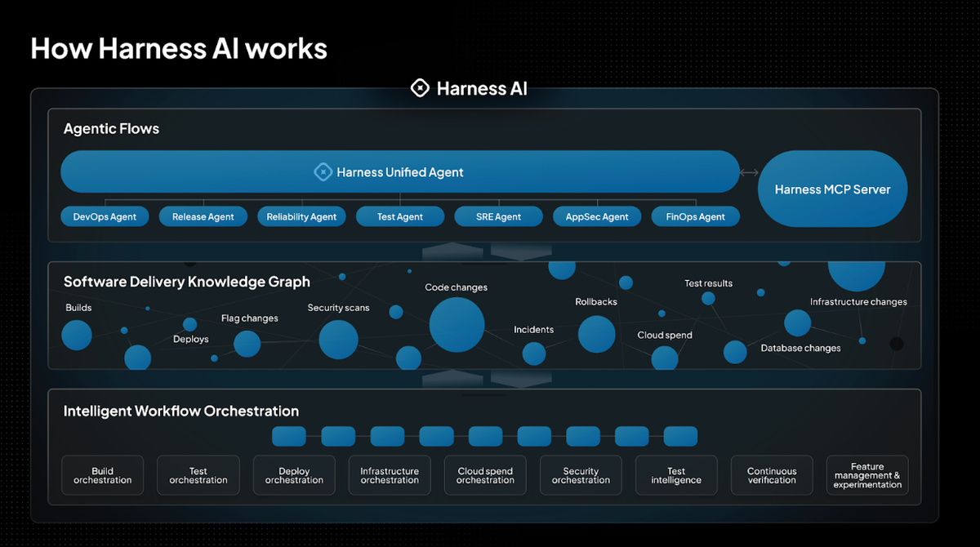Screen dimensions: 980x547
Task: Select the AppSec Agent pill
Action: pos(597,216)
